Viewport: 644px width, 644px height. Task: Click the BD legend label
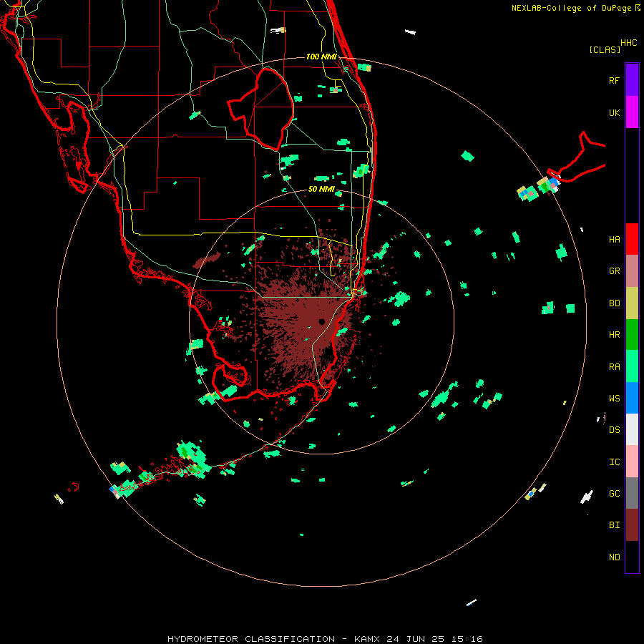tap(614, 303)
